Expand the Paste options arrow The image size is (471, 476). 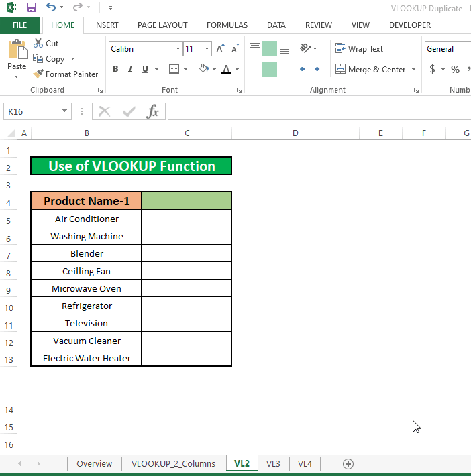pyautogui.click(x=16, y=77)
